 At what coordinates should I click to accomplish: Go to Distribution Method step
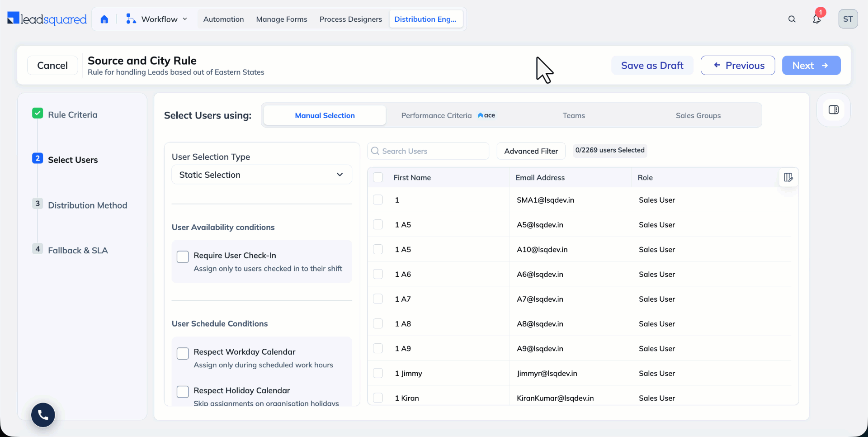pyautogui.click(x=87, y=205)
